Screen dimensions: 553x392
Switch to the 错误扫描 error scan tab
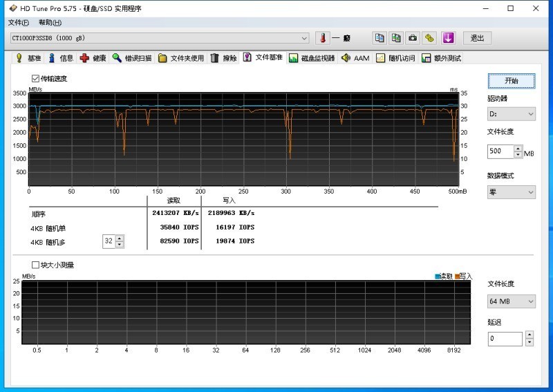pos(132,58)
